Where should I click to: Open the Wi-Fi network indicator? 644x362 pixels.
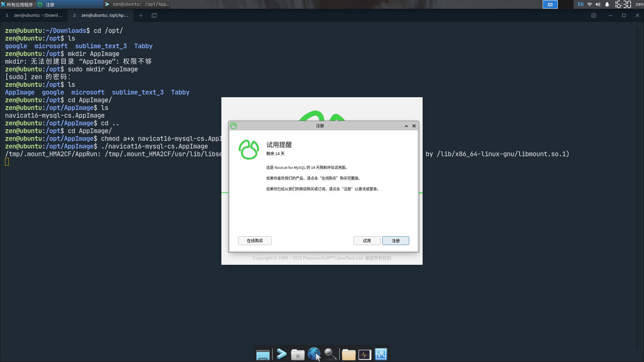(590, 4)
